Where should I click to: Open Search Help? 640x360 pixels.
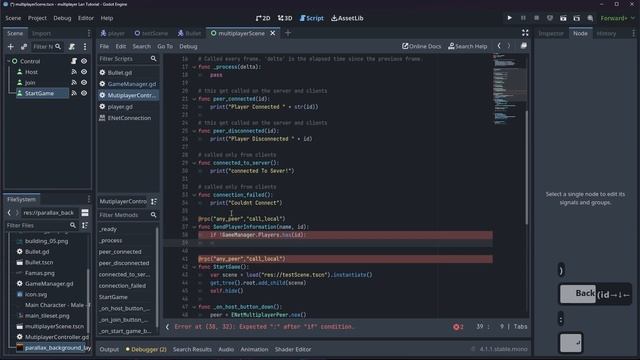coord(468,47)
